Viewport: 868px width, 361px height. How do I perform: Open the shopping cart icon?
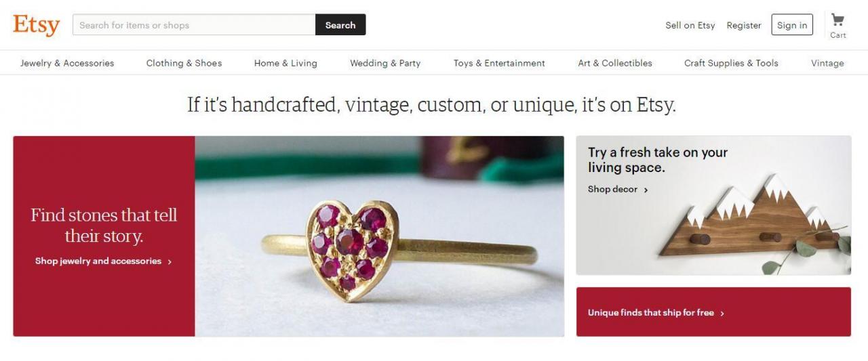837,20
